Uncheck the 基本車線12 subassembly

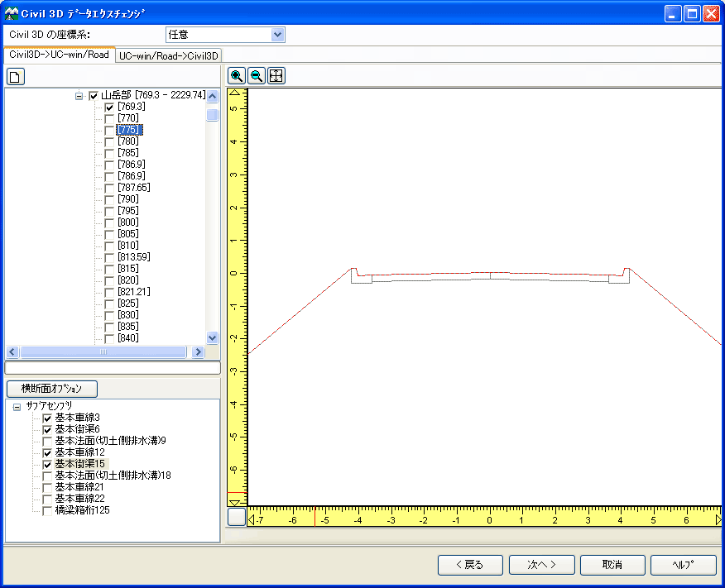coord(47,452)
